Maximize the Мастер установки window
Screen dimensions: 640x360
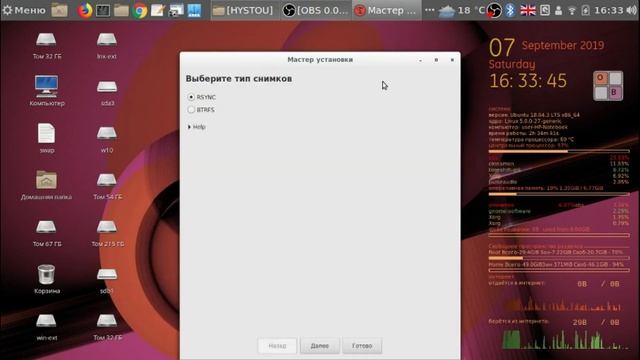[436, 60]
